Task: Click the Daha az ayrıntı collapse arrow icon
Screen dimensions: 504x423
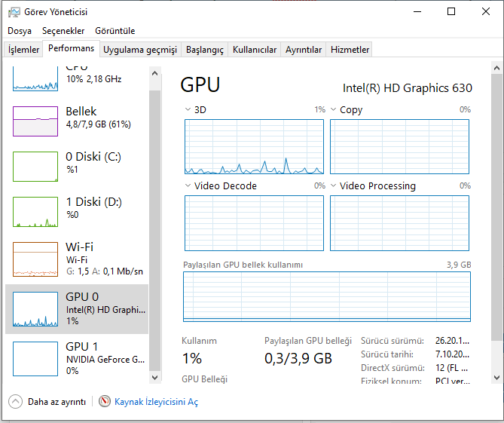Action: pos(16,402)
